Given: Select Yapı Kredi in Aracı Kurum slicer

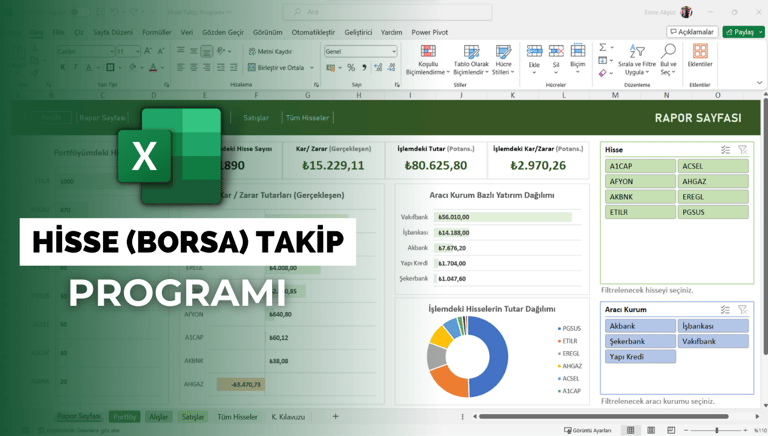Looking at the screenshot, I should [640, 357].
